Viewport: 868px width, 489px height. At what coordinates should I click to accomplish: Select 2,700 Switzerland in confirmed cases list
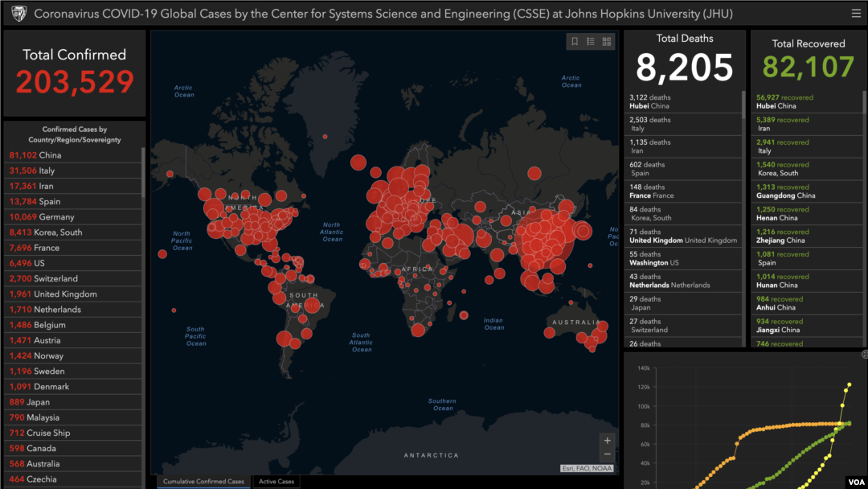pyautogui.click(x=73, y=278)
